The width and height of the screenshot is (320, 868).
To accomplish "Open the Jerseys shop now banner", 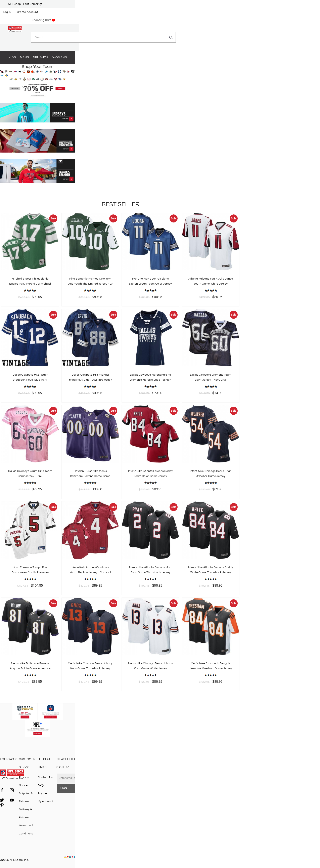I will click(38, 113).
